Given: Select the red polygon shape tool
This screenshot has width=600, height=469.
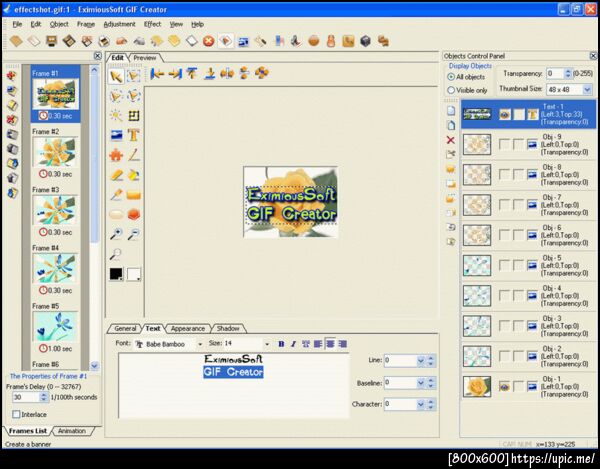Looking at the screenshot, I should (x=134, y=215).
